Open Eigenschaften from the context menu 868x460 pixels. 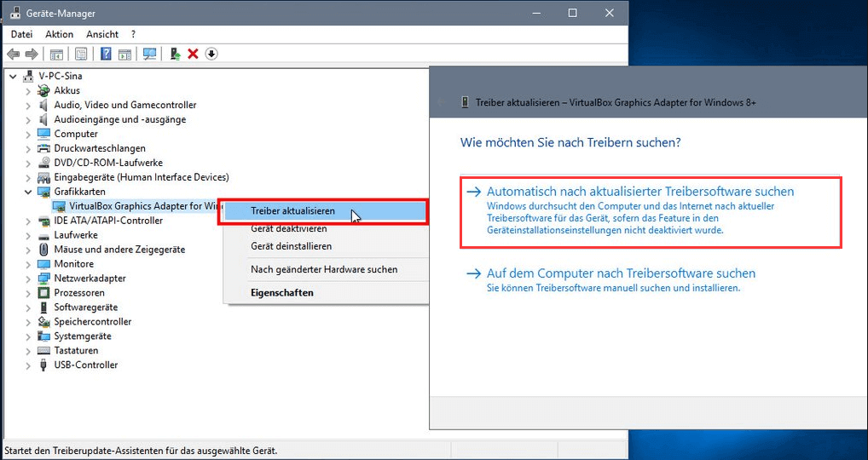tap(326, 292)
